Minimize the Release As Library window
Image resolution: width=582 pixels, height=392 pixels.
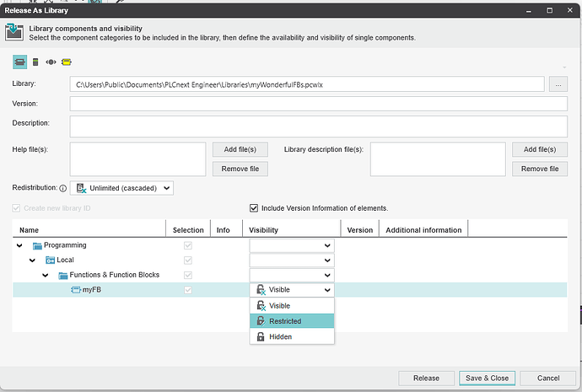[529, 10]
